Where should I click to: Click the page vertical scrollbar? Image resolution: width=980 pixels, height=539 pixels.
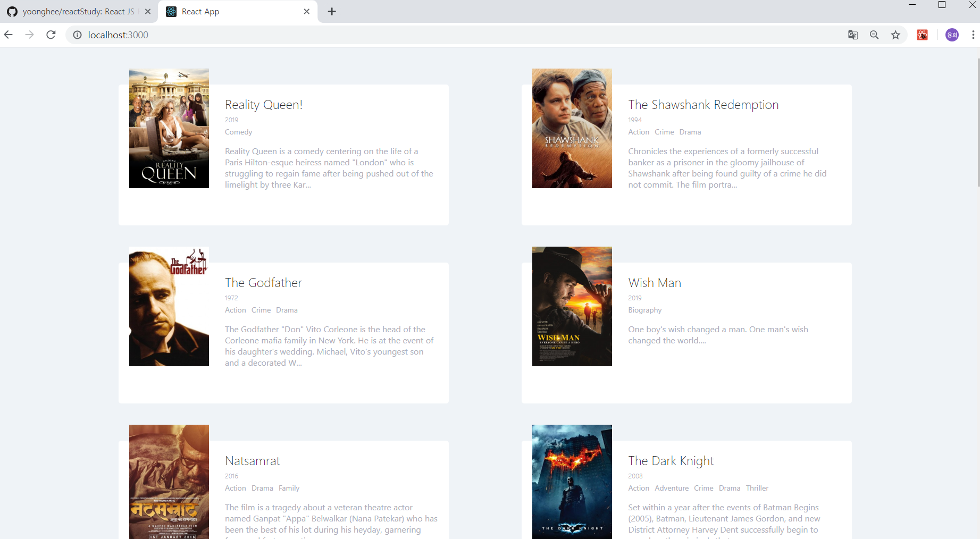[x=977, y=122]
